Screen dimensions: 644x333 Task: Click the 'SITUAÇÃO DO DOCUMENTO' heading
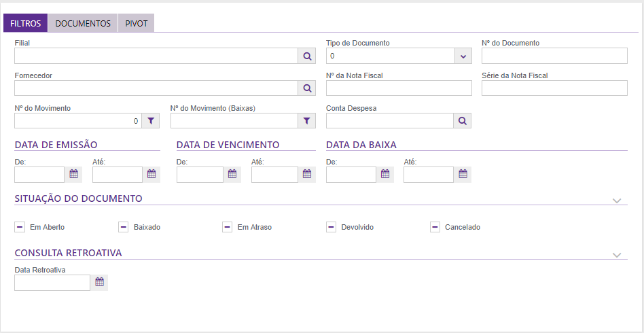coord(78,198)
